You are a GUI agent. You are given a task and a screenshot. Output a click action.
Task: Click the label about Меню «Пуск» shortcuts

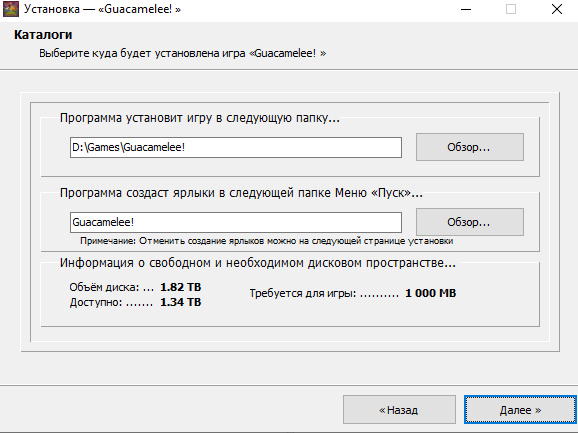coord(241,193)
